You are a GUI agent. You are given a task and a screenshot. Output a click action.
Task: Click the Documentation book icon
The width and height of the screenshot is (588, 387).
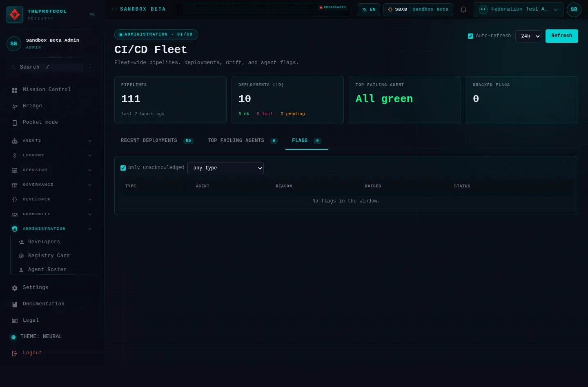pyautogui.click(x=15, y=304)
